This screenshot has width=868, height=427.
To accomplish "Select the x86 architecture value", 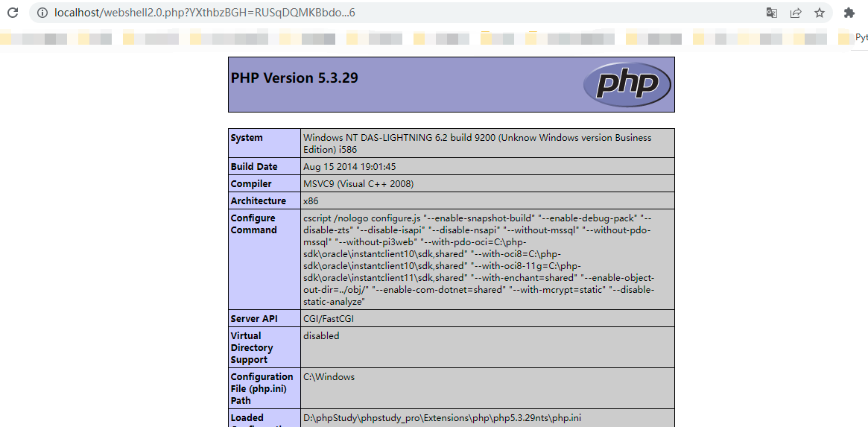I will pos(311,201).
